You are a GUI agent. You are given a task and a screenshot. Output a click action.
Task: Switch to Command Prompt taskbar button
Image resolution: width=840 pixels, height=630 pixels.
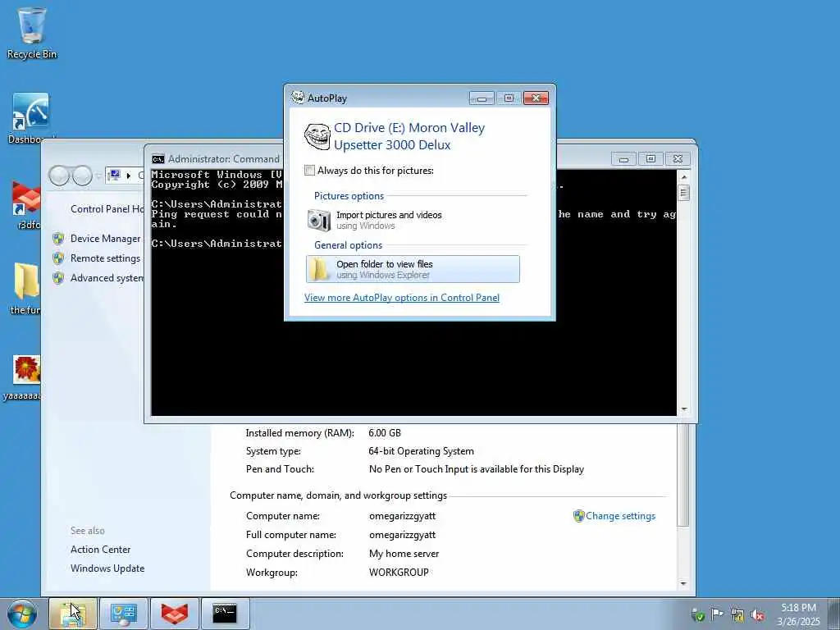225,614
